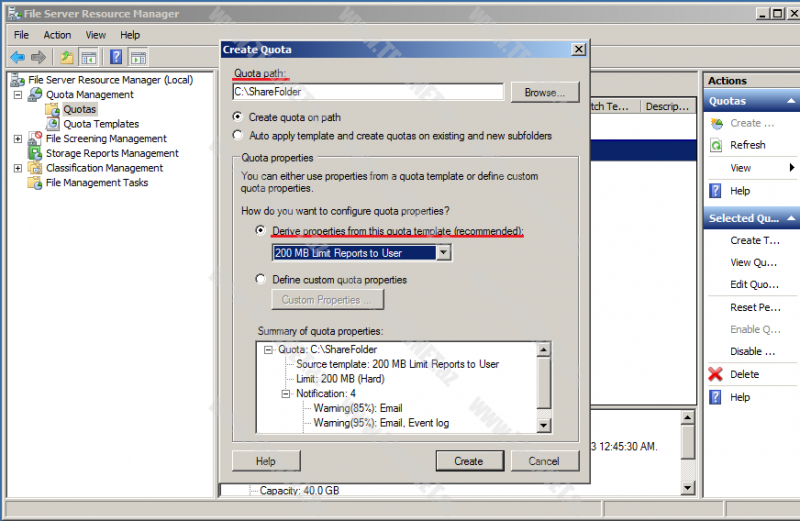
Task: Select 'Create quota on path' radio button
Action: (x=237, y=117)
